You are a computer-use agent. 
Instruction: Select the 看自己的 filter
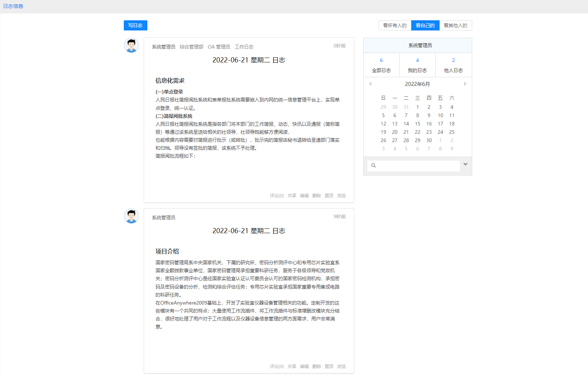(x=425, y=25)
